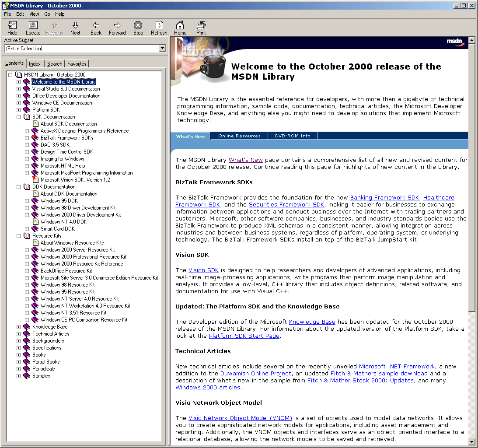
Task: Switch to the Index tab
Action: (x=35, y=64)
